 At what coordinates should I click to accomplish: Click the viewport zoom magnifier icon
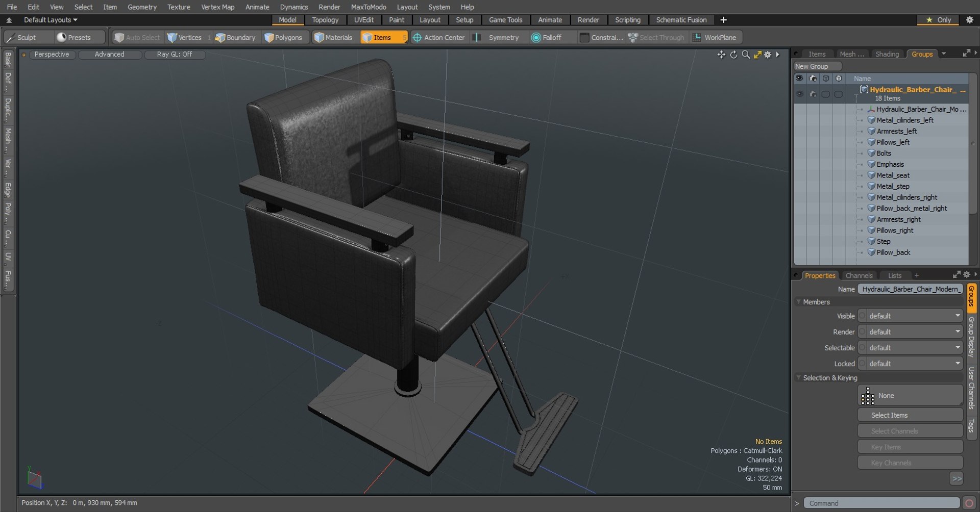[x=746, y=55]
